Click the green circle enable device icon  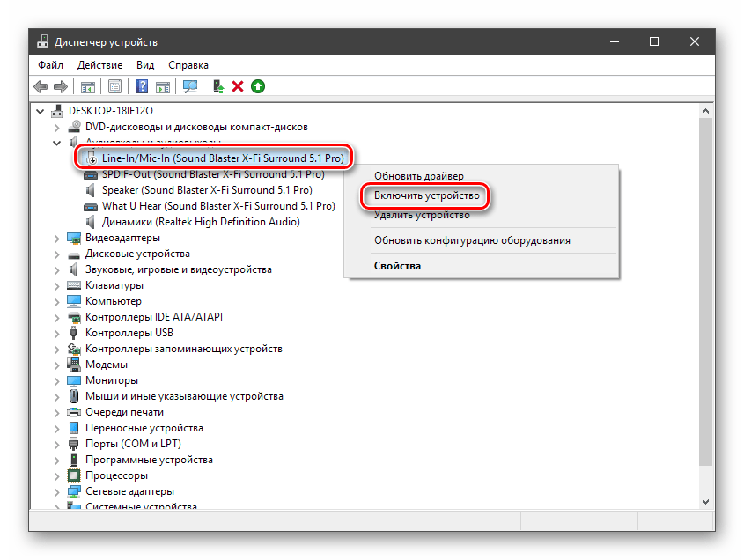257,86
